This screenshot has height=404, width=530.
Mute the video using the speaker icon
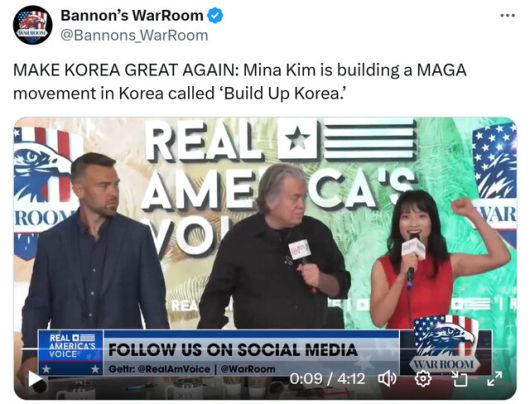click(387, 379)
